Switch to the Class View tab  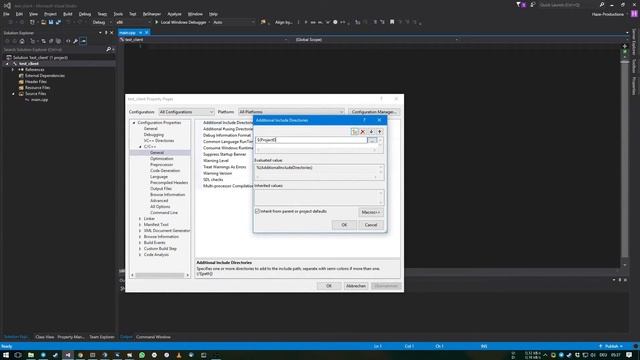point(44,337)
